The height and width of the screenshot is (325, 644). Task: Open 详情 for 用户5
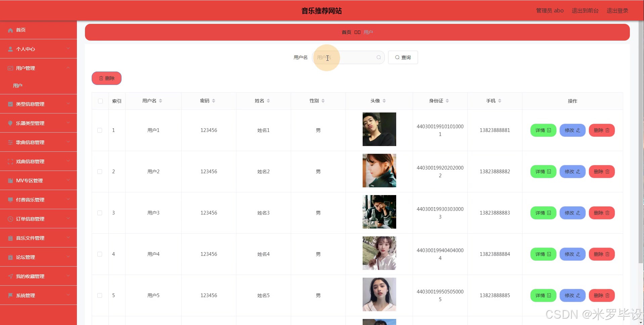coord(543,295)
